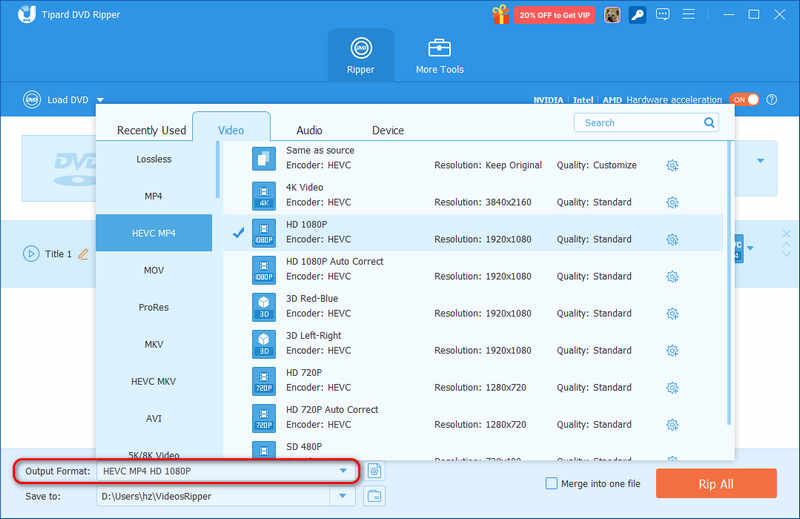Open the Ripper tab
The height and width of the screenshot is (519, 800).
click(x=361, y=56)
